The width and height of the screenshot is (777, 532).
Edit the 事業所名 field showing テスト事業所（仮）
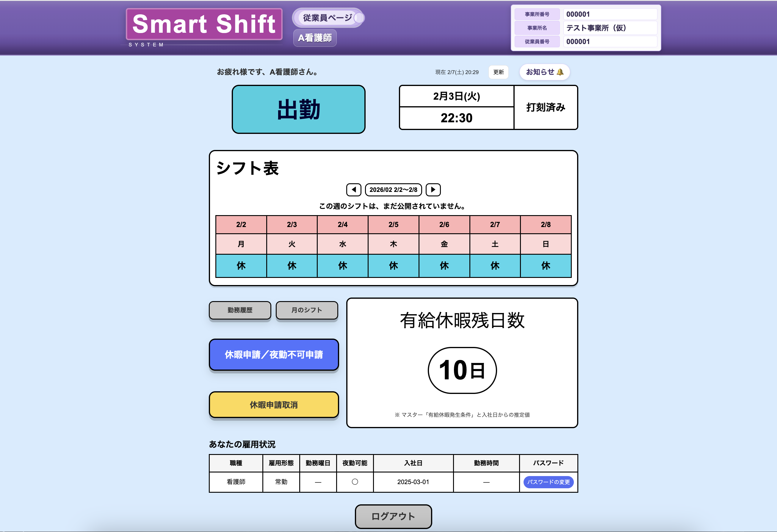pos(610,27)
